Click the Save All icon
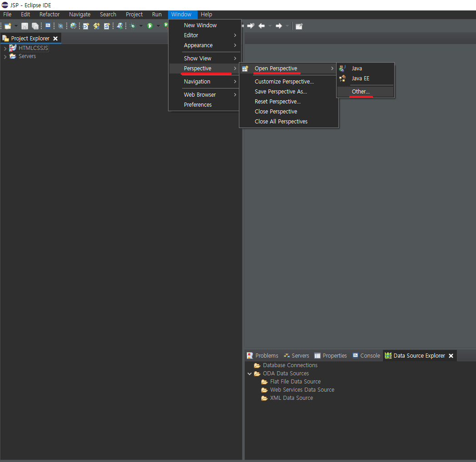Image resolution: width=476 pixels, height=462 pixels. click(x=35, y=26)
